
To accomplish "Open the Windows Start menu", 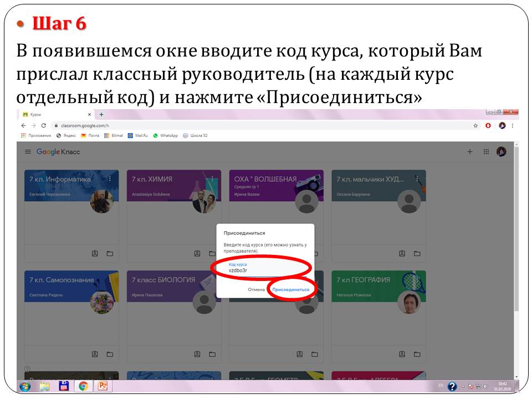I will (x=25, y=386).
